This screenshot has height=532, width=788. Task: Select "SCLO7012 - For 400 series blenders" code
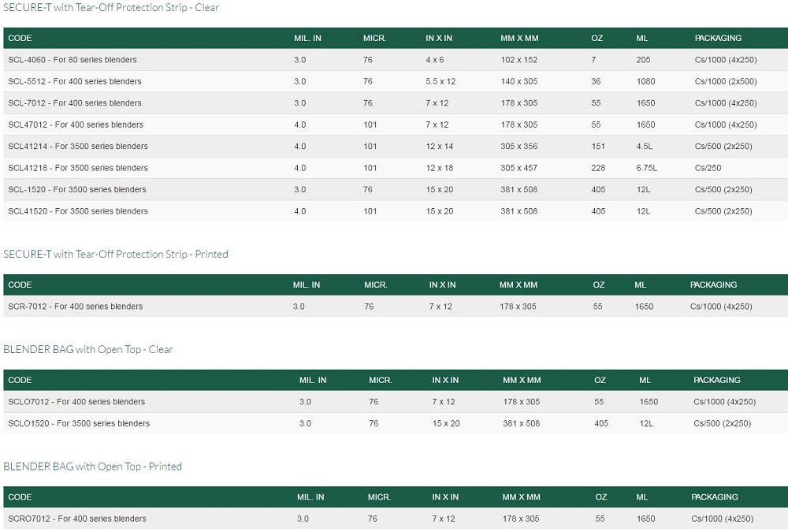tap(76, 402)
